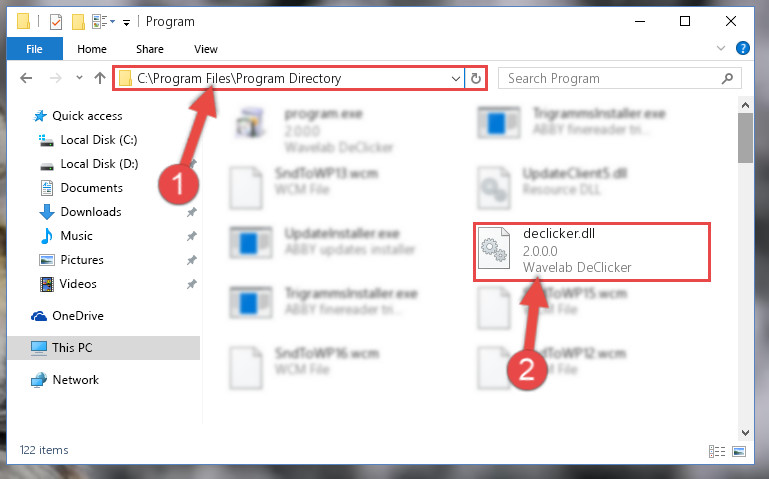
Task: Click the Properties quick access toolbar icon
Action: pyautogui.click(x=56, y=22)
